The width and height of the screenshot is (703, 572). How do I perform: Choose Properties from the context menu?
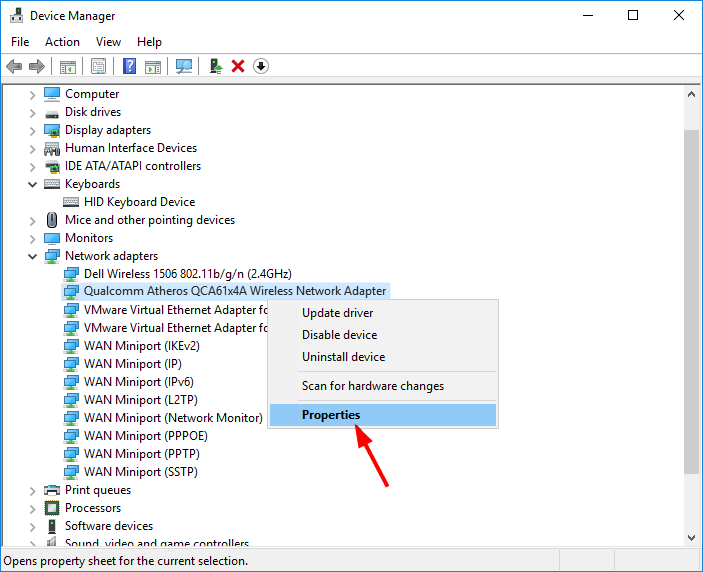tap(331, 415)
